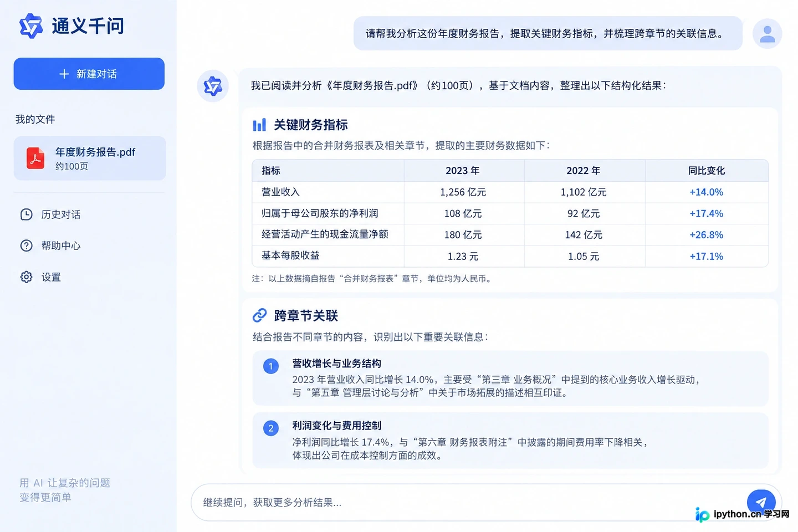Click the 营收增长与业务结构 heading
The image size is (798, 532).
point(337,364)
